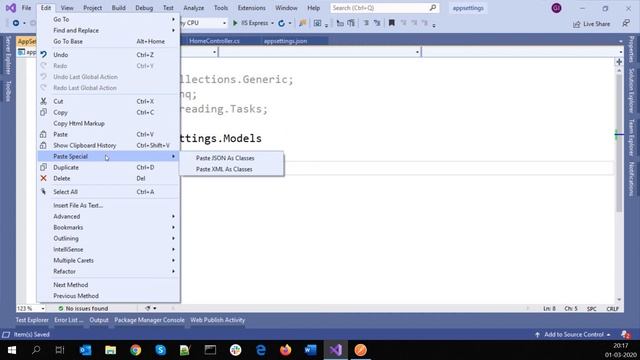The image size is (640, 360).
Task: Open the Test Explorer tab
Action: [32, 320]
